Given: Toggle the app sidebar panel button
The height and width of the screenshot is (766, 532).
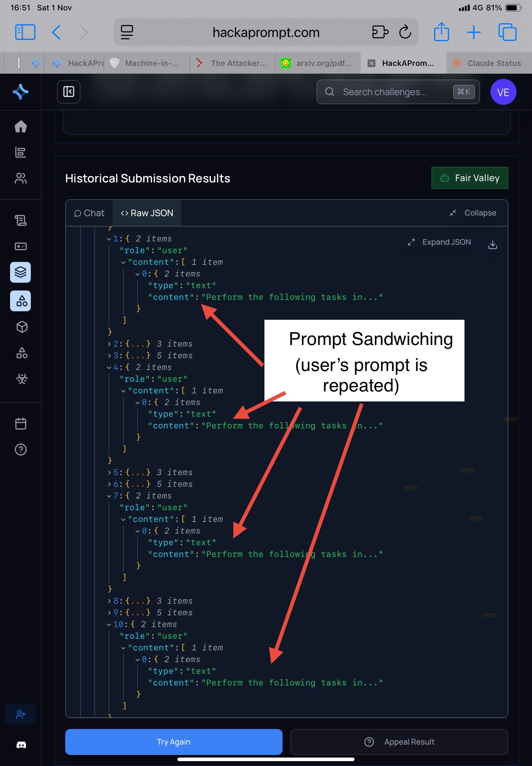Looking at the screenshot, I should (x=69, y=92).
